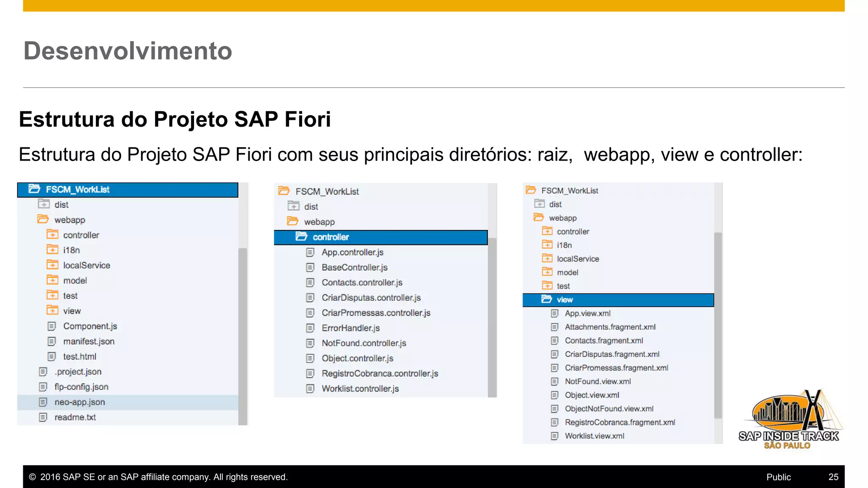Open the manifest.json file icon
Image resolution: width=868 pixels, height=488 pixels.
pyautogui.click(x=52, y=341)
